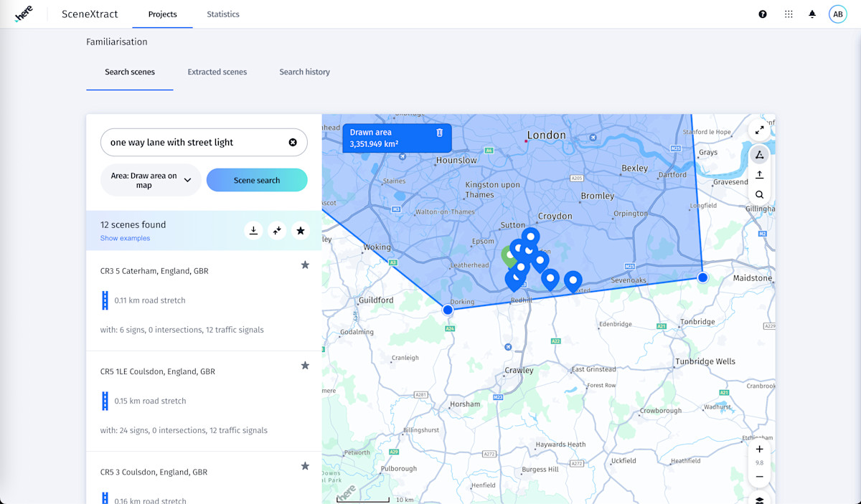The height and width of the screenshot is (504, 861).
Task: Clear the scene search query text
Action: point(293,142)
